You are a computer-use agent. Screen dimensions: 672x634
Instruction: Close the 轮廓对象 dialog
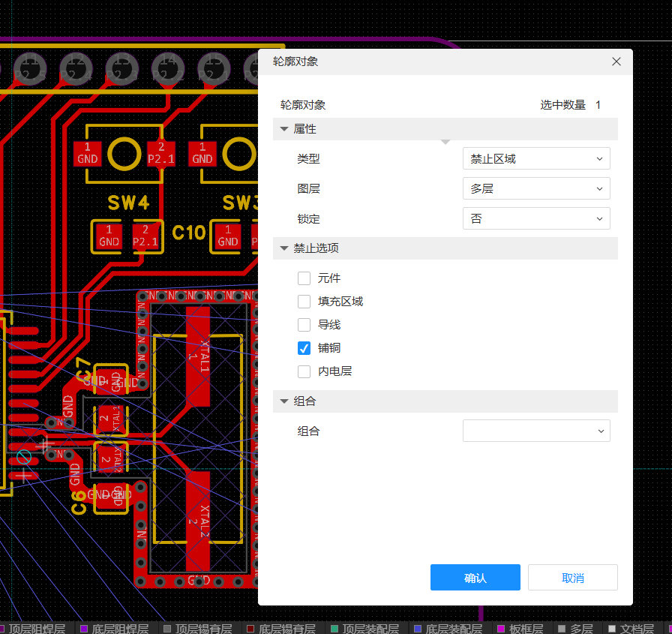616,62
